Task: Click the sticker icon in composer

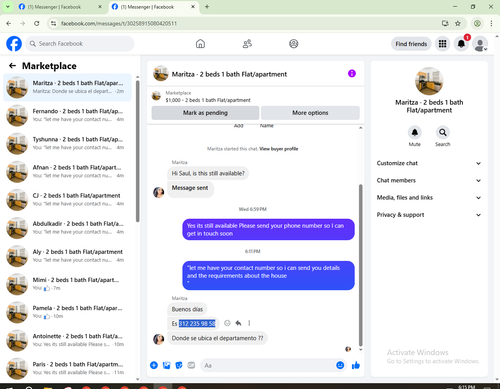Action: pos(179,365)
